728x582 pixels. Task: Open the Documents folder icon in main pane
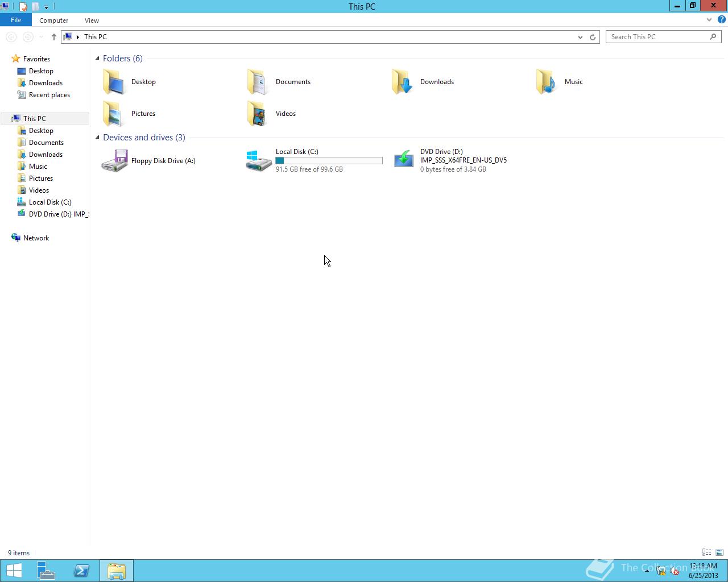click(x=258, y=82)
